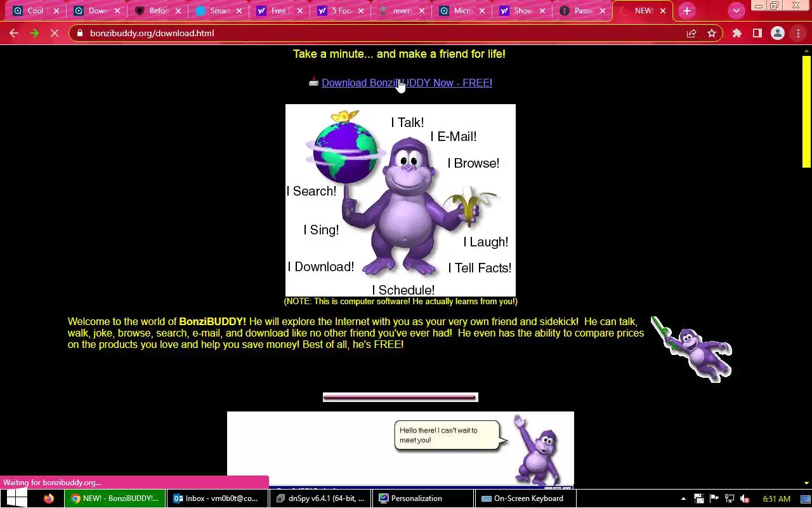Screen dimensions: 812x508
Task: Switch to the '5 Foo' Yahoo tab
Action: [x=340, y=11]
